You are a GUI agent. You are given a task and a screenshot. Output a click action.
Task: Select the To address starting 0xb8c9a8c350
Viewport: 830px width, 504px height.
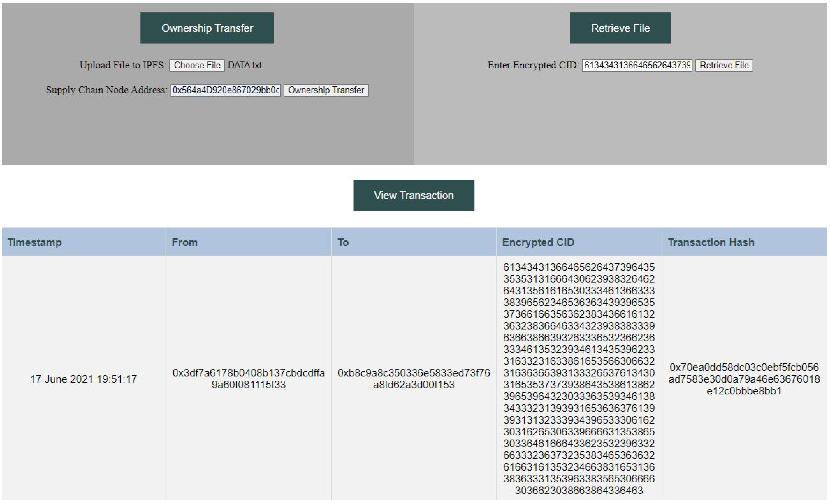(x=414, y=379)
